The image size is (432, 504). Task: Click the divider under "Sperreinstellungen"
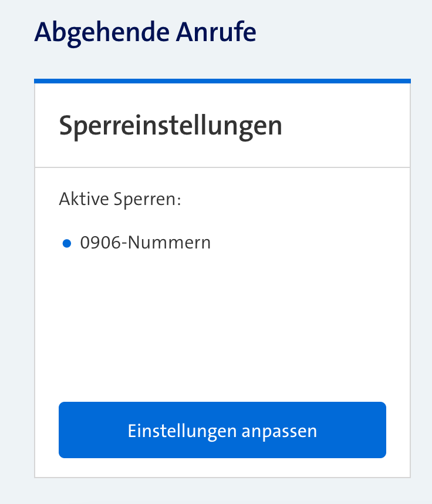222,166
